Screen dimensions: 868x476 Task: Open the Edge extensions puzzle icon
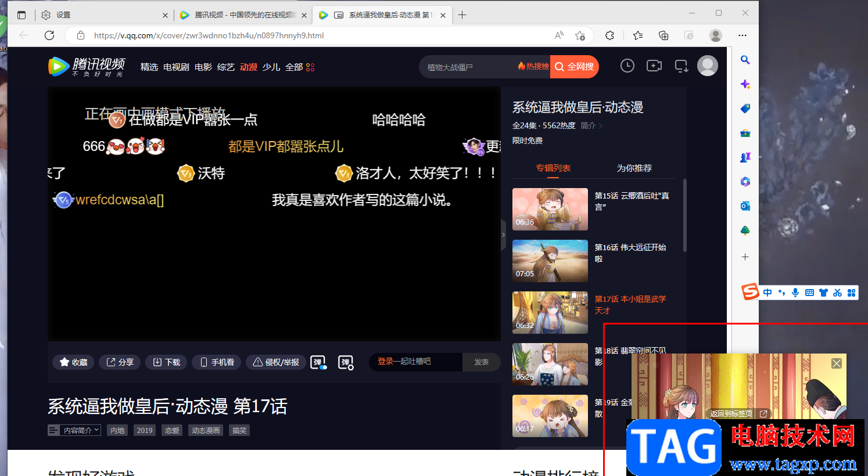pos(609,35)
